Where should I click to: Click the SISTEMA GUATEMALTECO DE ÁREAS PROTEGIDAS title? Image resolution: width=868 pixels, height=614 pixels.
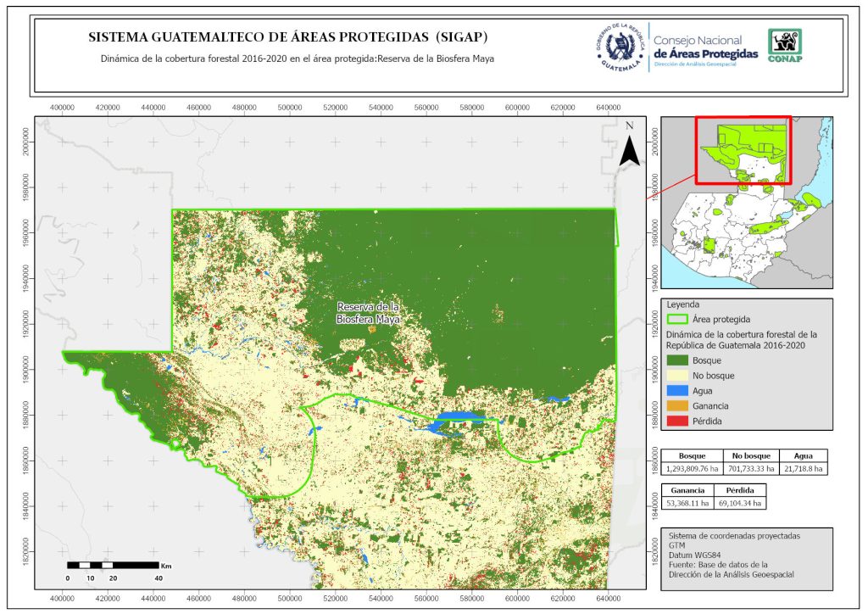(288, 38)
